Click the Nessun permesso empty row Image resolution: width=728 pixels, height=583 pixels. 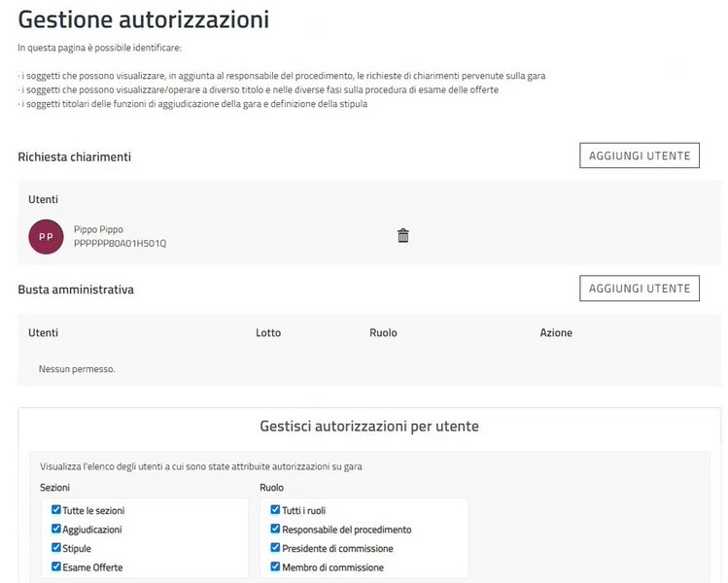click(x=77, y=369)
